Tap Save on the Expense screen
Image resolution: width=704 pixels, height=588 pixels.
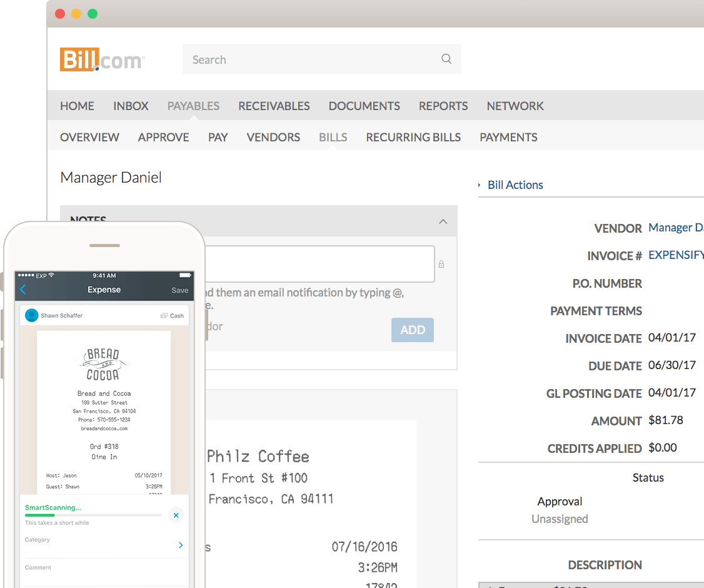(x=180, y=290)
